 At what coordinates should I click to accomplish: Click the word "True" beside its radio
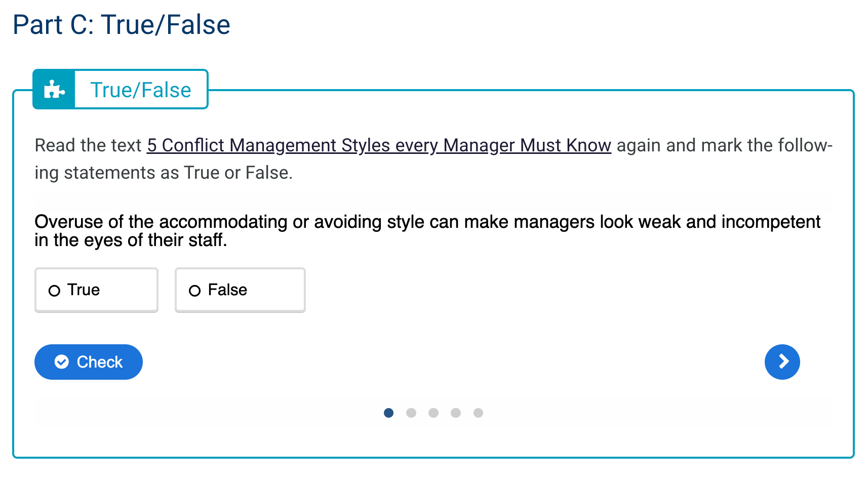pos(84,290)
